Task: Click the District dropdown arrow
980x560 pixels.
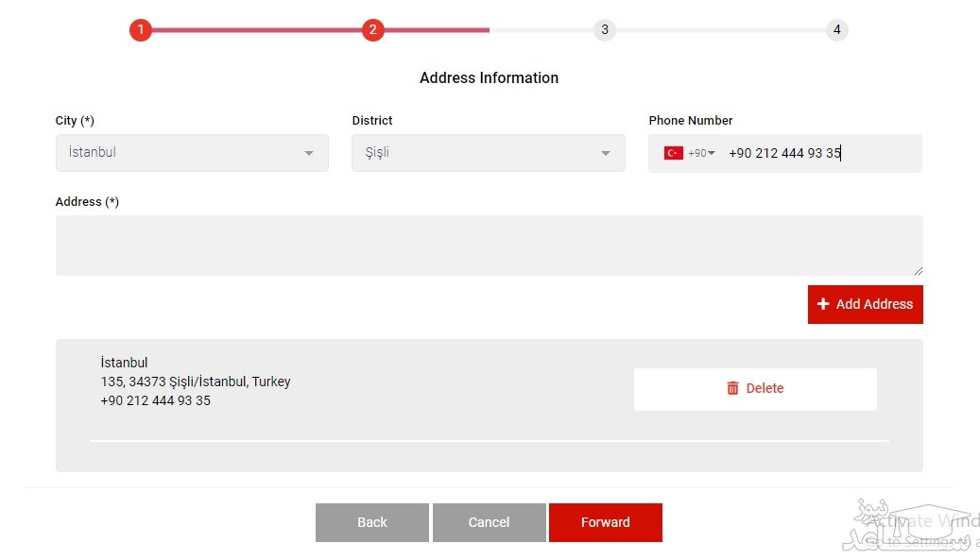Action: (x=605, y=154)
